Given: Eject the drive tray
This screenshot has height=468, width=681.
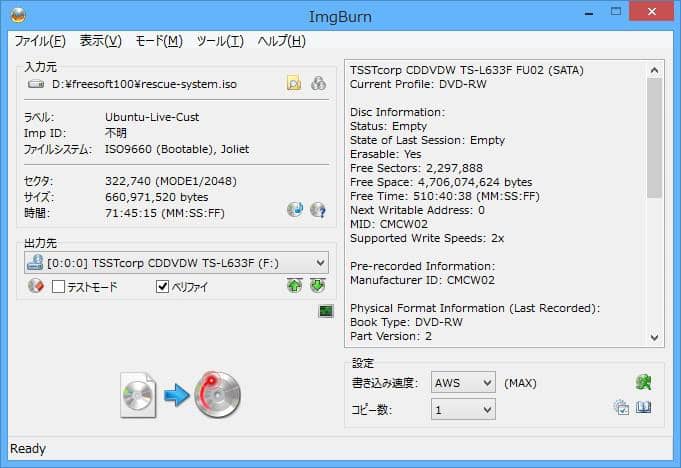Looking at the screenshot, I should tap(294, 286).
